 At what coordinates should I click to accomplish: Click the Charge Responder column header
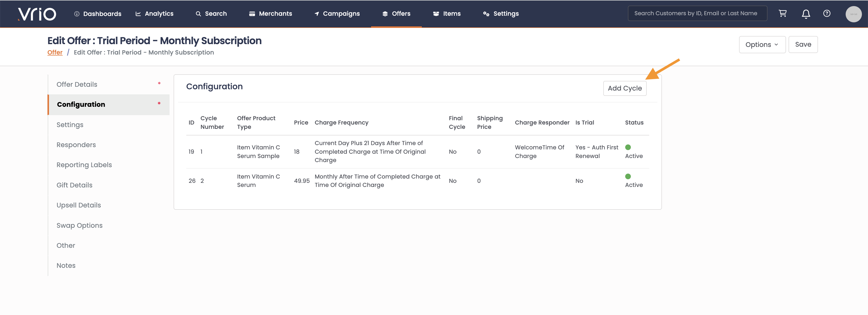click(542, 123)
